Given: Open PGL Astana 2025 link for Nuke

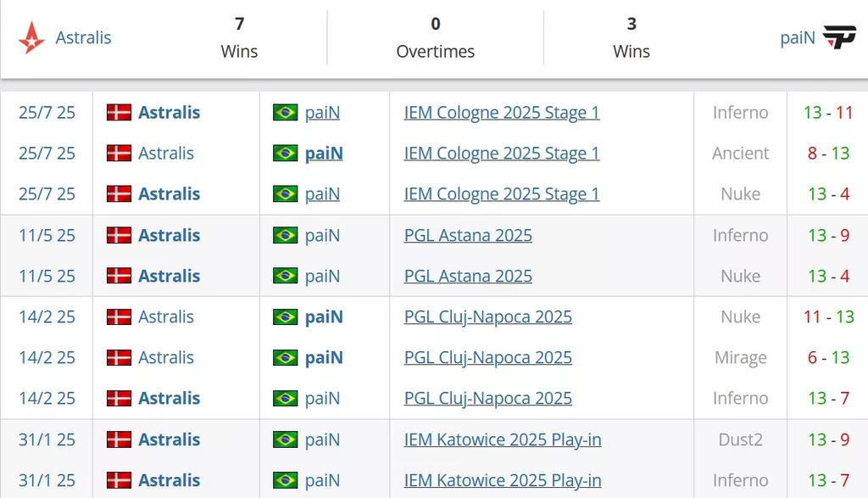Looking at the screenshot, I should (468, 276).
